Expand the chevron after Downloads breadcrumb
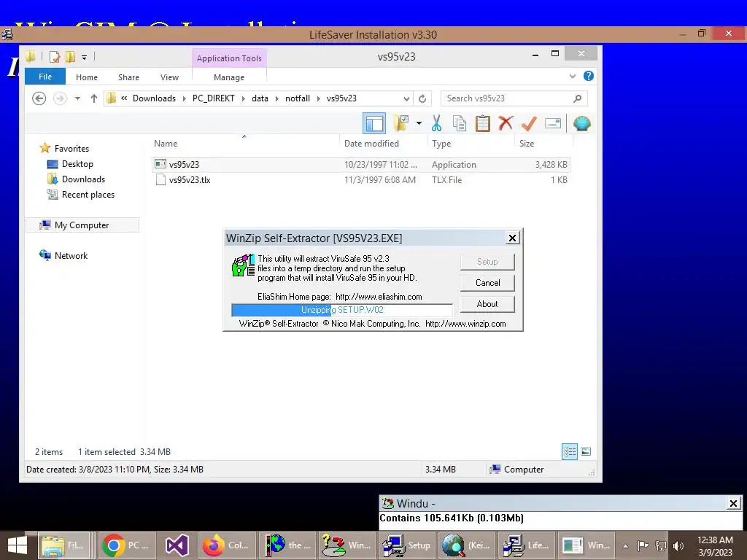Viewport: 747px width, 560px height. tap(185, 98)
